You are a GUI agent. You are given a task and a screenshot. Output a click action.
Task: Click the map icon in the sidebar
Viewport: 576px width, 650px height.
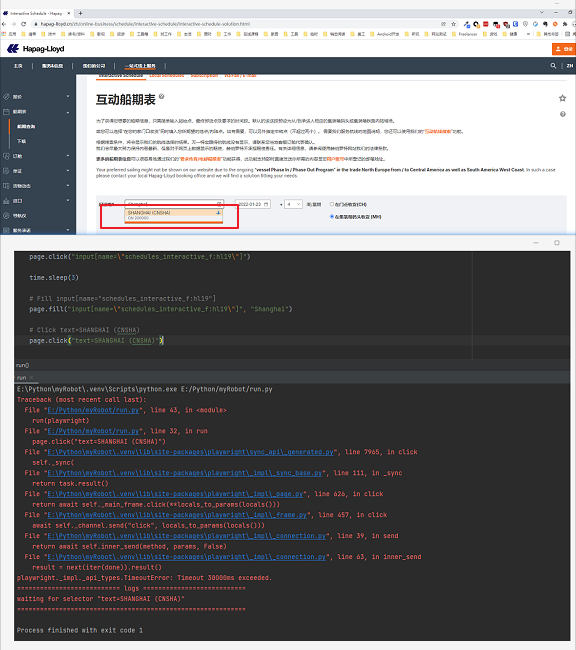pyautogui.click(x=6, y=186)
